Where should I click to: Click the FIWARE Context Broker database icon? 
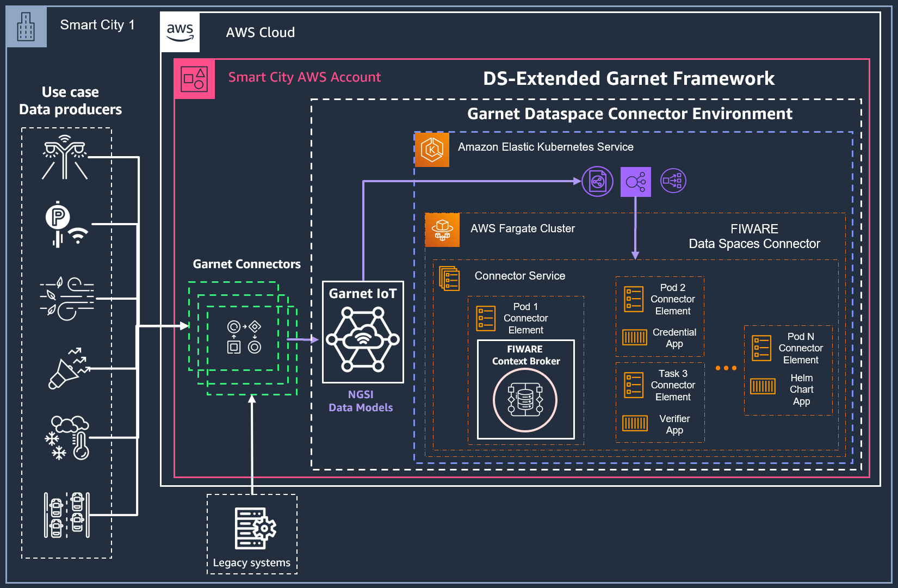pyautogui.click(x=525, y=400)
